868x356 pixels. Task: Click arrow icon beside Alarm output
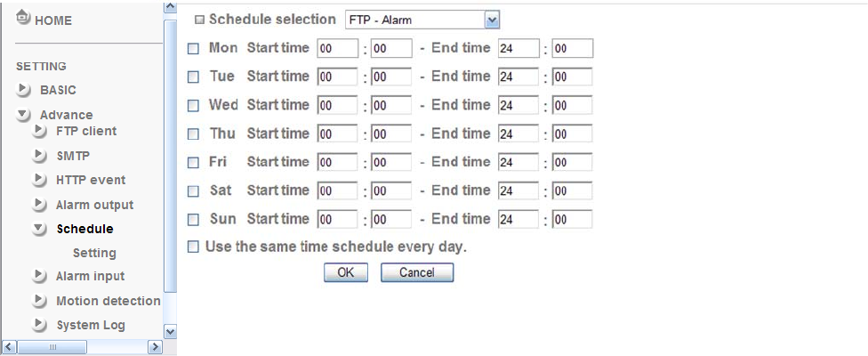39,205
